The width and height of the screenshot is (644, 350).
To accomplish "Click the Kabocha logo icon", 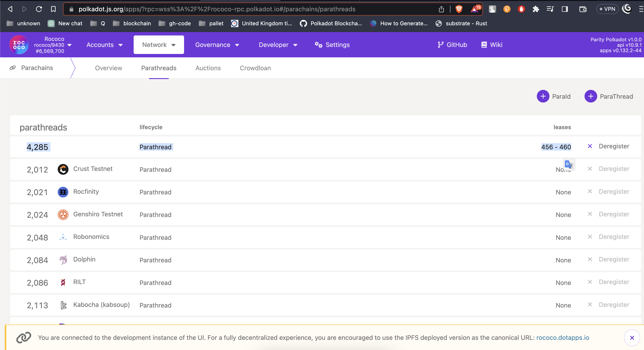I will coord(63,305).
